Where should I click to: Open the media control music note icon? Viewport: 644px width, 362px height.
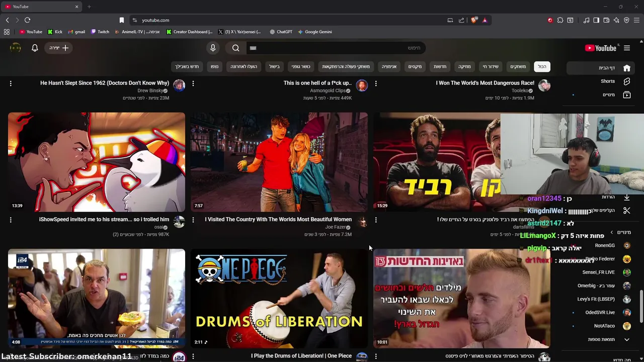(x=586, y=20)
